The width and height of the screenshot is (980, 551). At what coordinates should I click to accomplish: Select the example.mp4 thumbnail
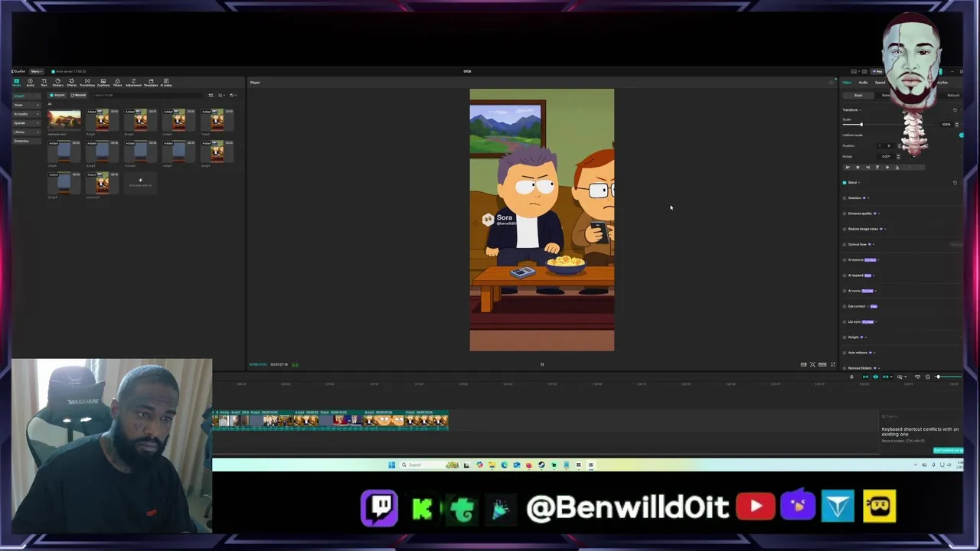pos(64,119)
